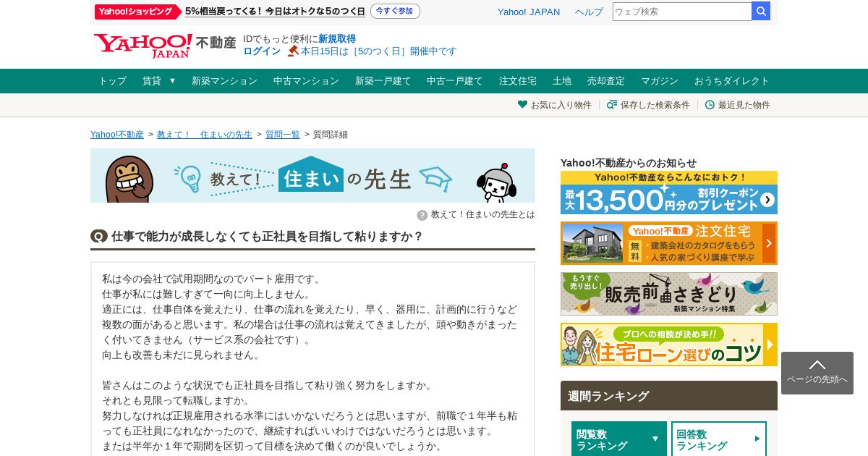Open the 土地 menu item
Viewport: 868px width, 456px height.
(x=562, y=81)
